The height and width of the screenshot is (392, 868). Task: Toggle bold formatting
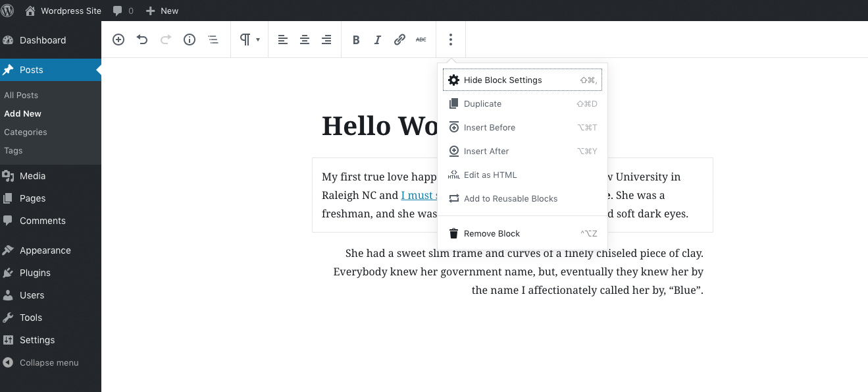pyautogui.click(x=356, y=40)
